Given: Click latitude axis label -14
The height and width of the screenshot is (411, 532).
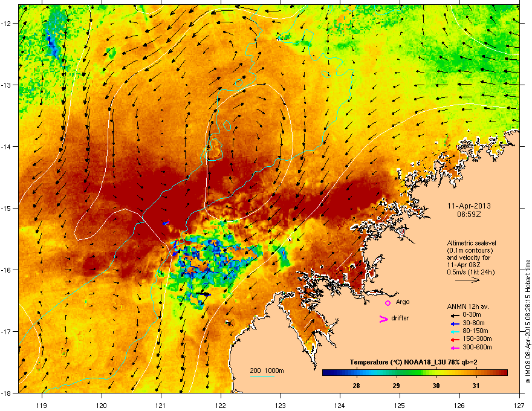Looking at the screenshot, I should [6, 146].
